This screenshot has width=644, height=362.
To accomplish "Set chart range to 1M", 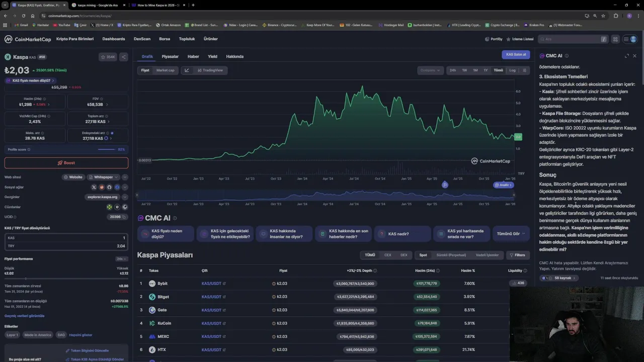I will click(475, 70).
